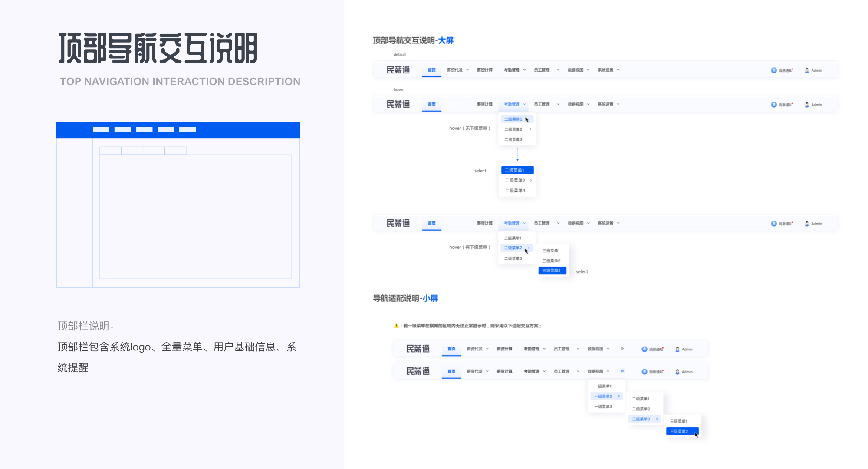Screen dimensions: 868x469
Task: Choose solid-blue 二级菜单1 beside the select label
Action: click(x=517, y=170)
